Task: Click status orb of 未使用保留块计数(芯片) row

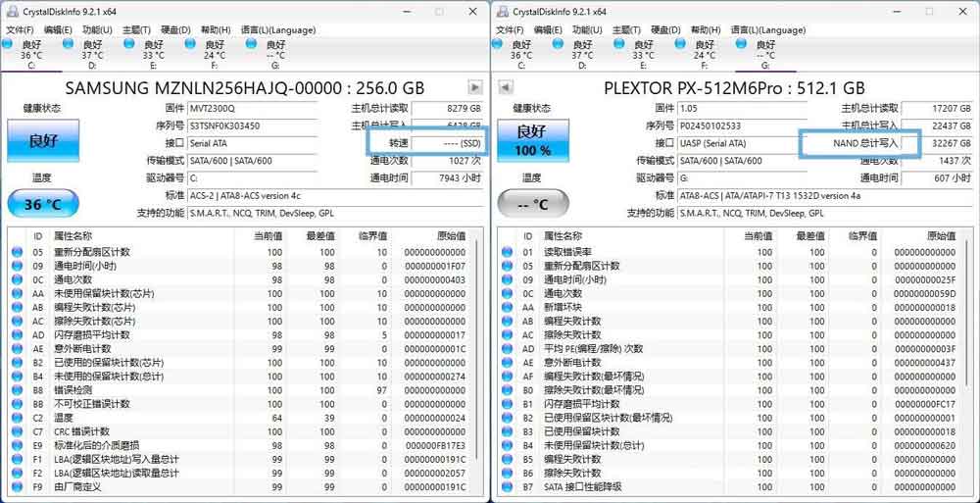Action: [18, 293]
